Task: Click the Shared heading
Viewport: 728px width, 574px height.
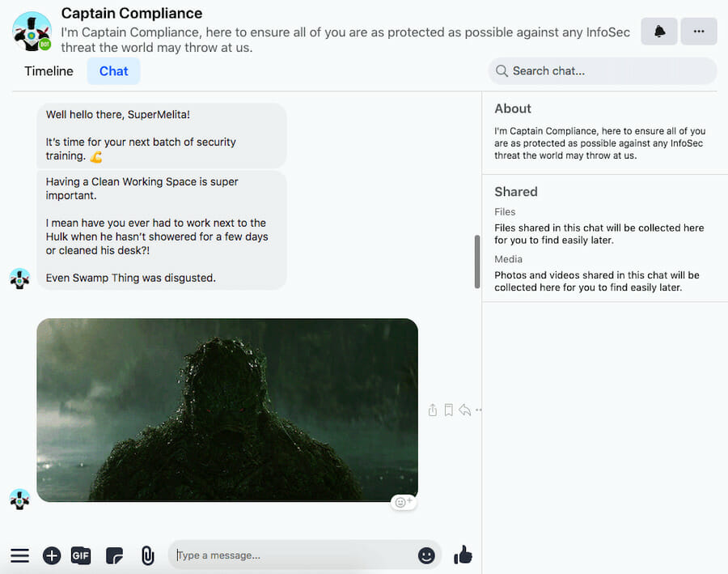Action: pyautogui.click(x=516, y=192)
